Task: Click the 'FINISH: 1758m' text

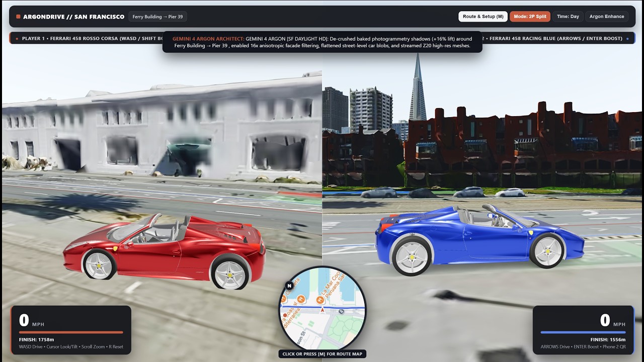Action: point(35,339)
